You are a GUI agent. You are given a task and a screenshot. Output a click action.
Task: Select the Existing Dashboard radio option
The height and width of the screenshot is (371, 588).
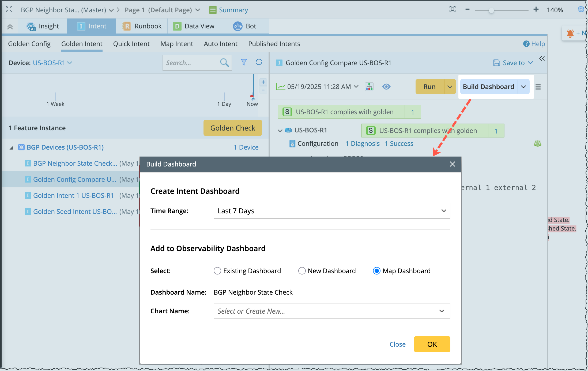[217, 271]
